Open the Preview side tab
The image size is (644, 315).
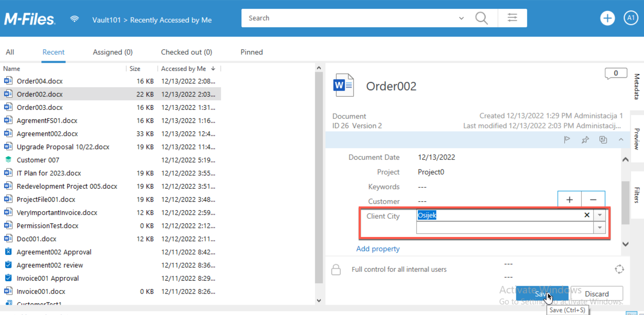pos(637,139)
